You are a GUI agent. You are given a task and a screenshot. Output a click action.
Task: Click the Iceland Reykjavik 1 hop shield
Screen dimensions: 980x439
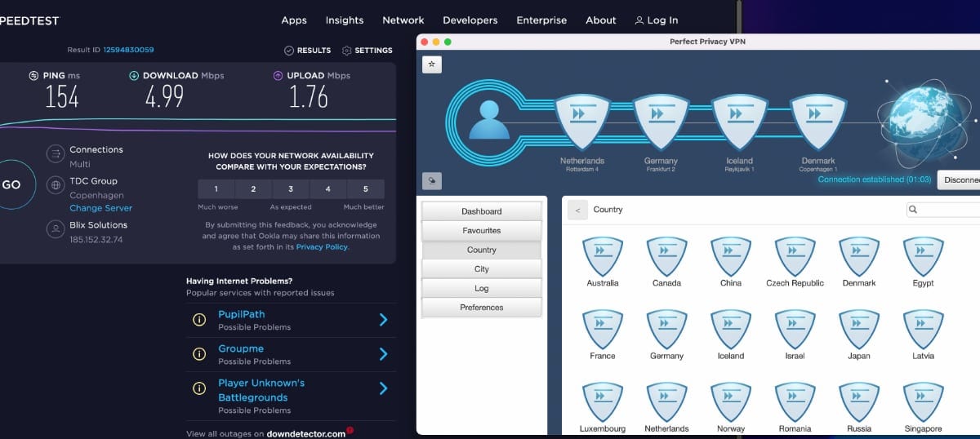739,122
